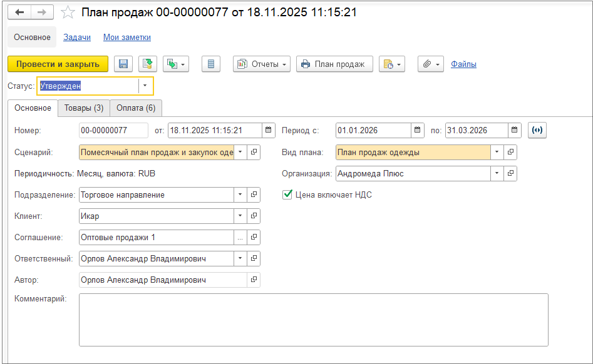
Task: Toggle Цена включает НДС checkbox
Action: [x=287, y=195]
